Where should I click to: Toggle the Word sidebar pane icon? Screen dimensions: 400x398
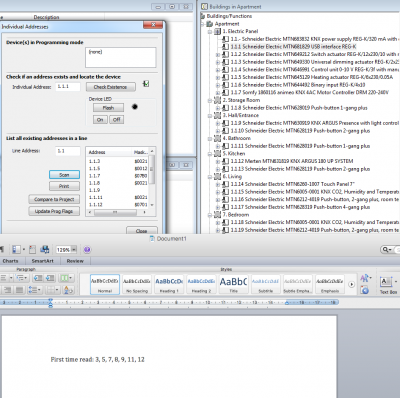click(x=17, y=249)
